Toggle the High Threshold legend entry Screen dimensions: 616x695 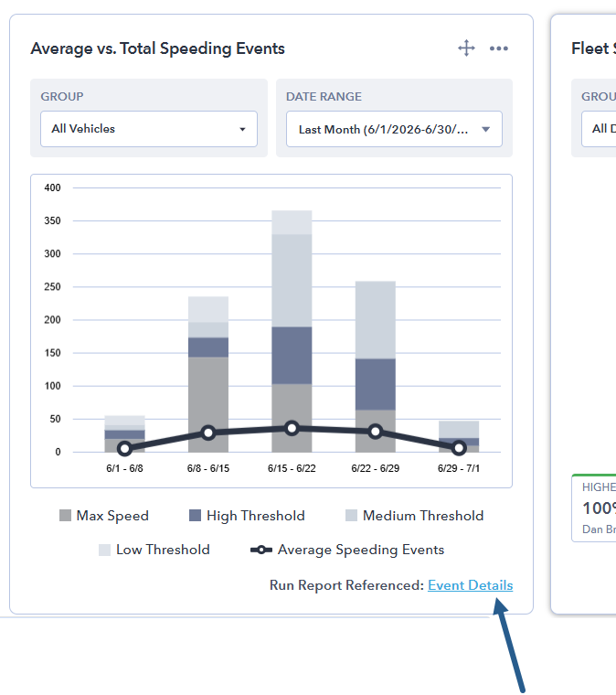coord(247,516)
